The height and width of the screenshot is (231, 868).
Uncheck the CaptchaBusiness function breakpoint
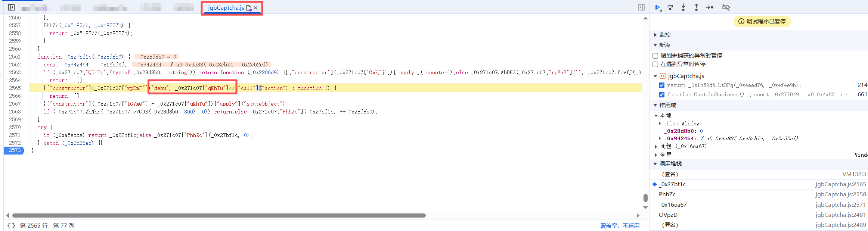click(661, 94)
